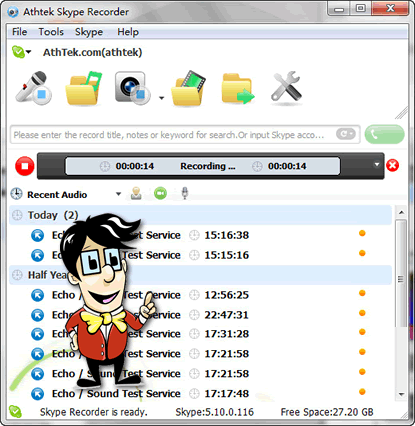The height and width of the screenshot is (426, 415).
Task: Click orange dot on 17:31:28 row
Action: click(362, 332)
